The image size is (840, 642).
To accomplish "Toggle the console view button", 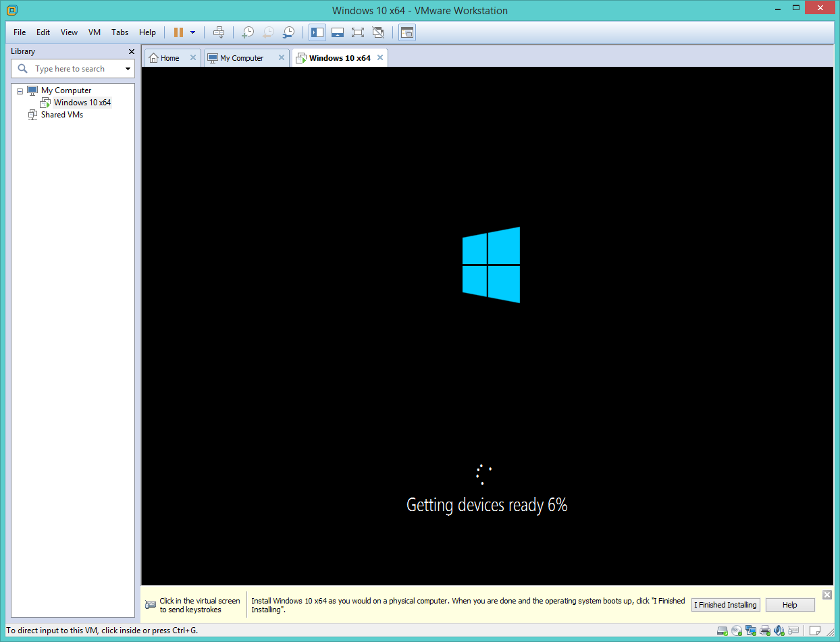I will pyautogui.click(x=406, y=32).
